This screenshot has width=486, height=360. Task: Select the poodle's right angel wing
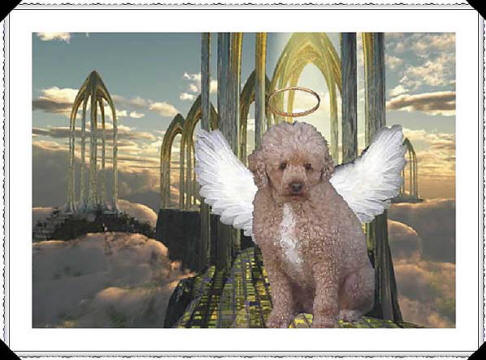(368, 173)
